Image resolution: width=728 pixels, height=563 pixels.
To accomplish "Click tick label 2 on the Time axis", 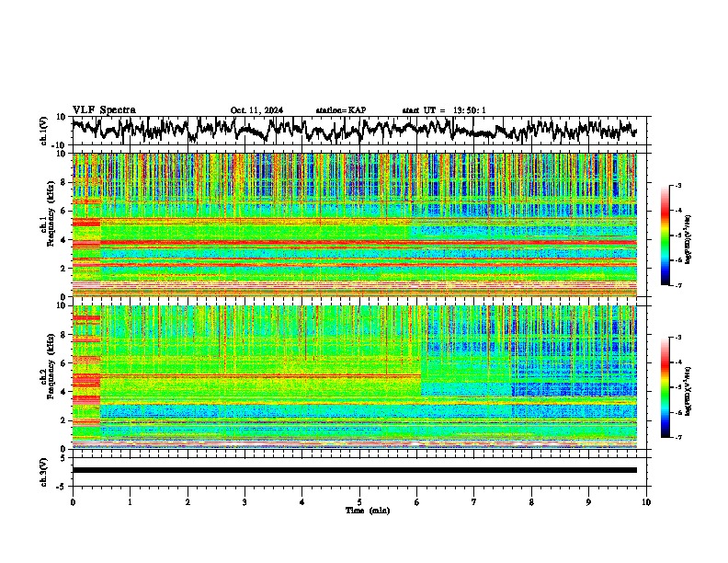I will (188, 502).
